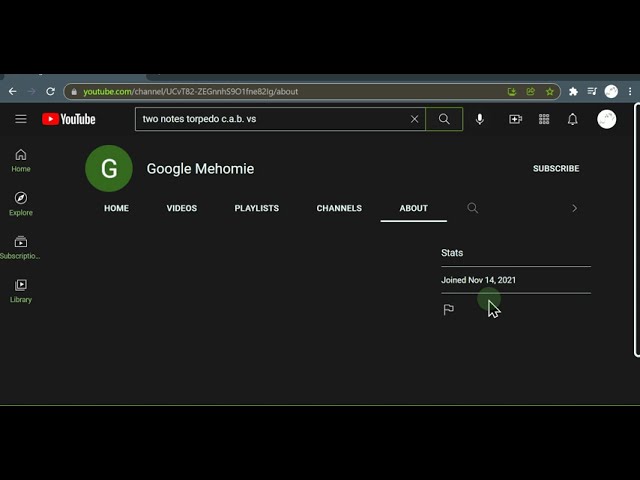The height and width of the screenshot is (480, 640).
Task: Start voice search with microphone
Action: click(x=480, y=119)
